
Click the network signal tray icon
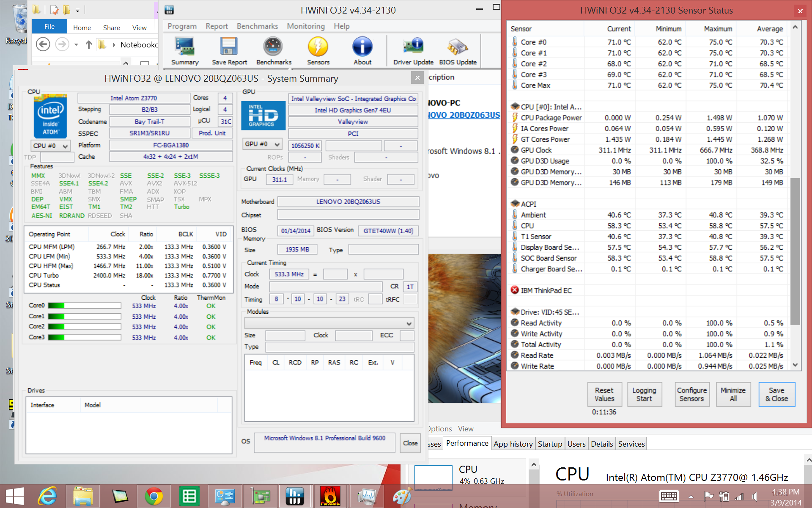point(739,497)
